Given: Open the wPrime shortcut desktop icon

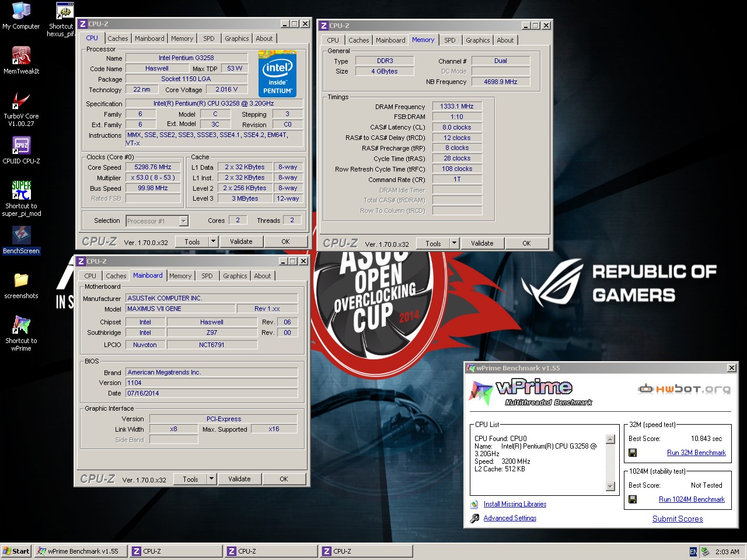Looking at the screenshot, I should (x=21, y=334).
